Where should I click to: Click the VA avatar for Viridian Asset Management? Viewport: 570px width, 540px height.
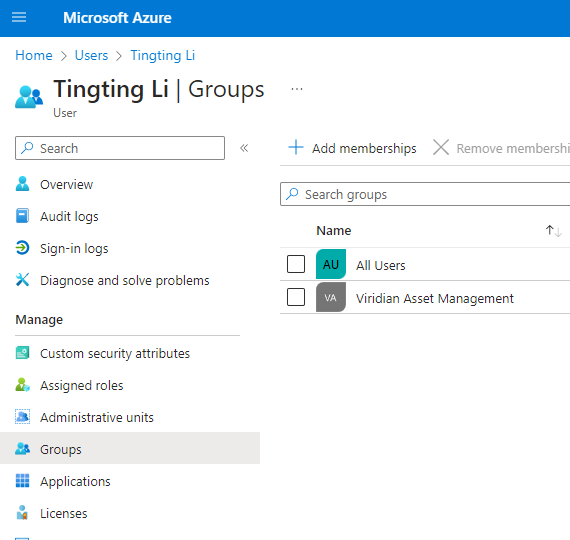coord(331,297)
